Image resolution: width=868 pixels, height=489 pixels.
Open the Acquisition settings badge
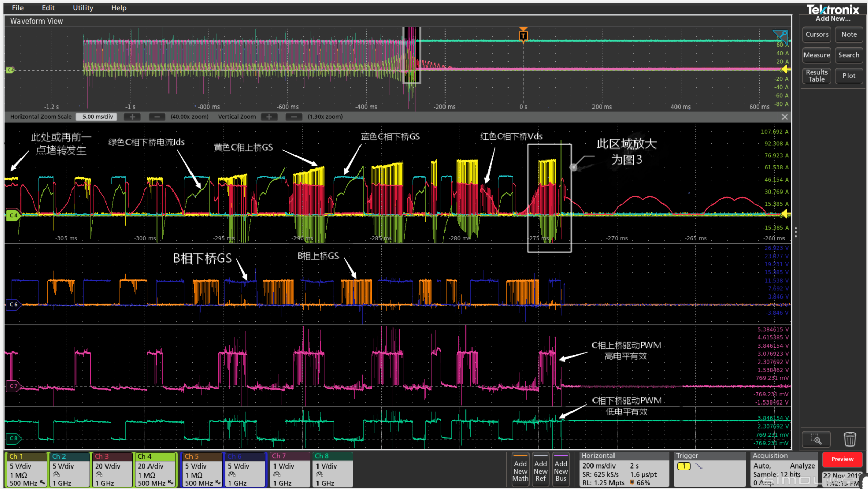click(x=784, y=470)
